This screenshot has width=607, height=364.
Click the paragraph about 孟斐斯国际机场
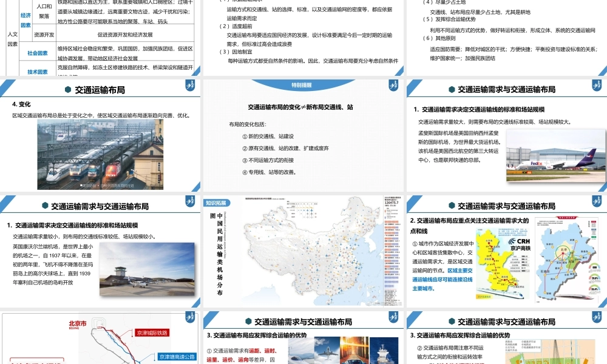[x=459, y=146]
